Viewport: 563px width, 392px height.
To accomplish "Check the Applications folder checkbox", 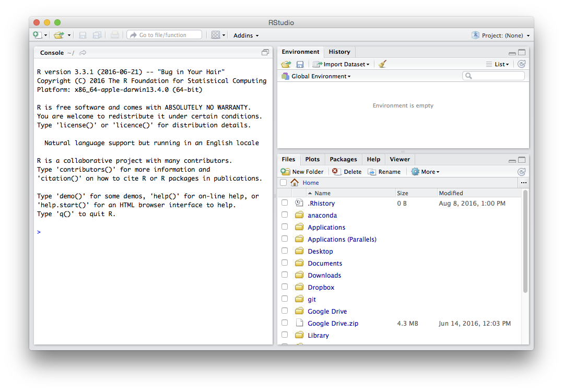I will tap(285, 227).
